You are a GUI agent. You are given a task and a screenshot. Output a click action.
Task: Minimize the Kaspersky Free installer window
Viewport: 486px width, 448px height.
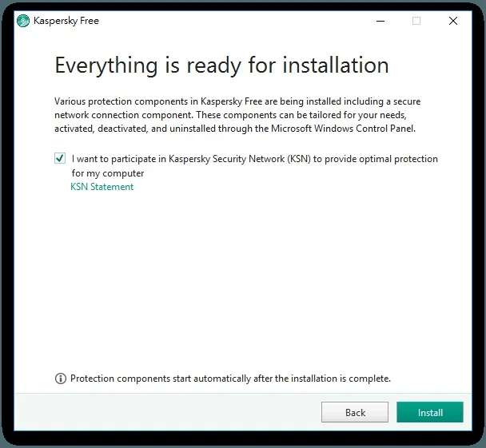coord(380,21)
